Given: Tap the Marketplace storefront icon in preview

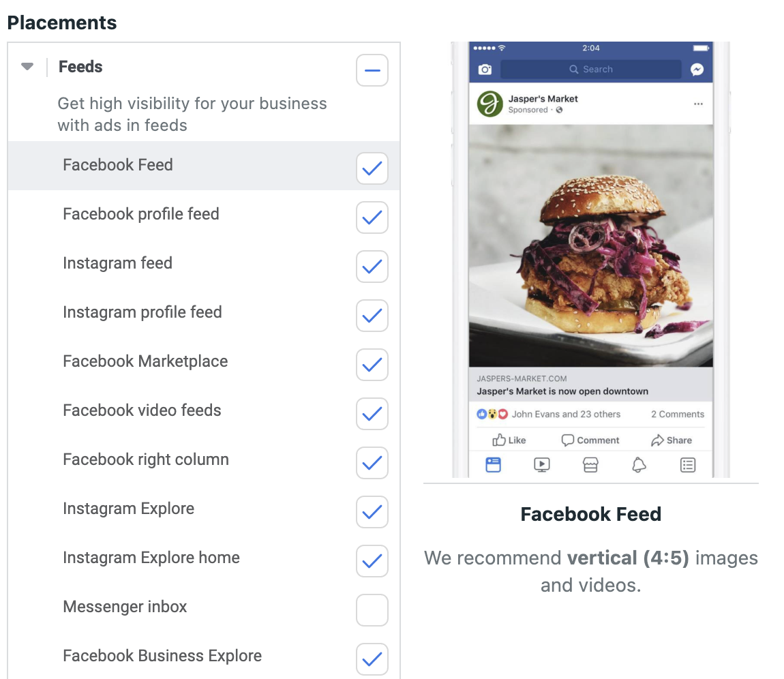Looking at the screenshot, I should point(590,465).
